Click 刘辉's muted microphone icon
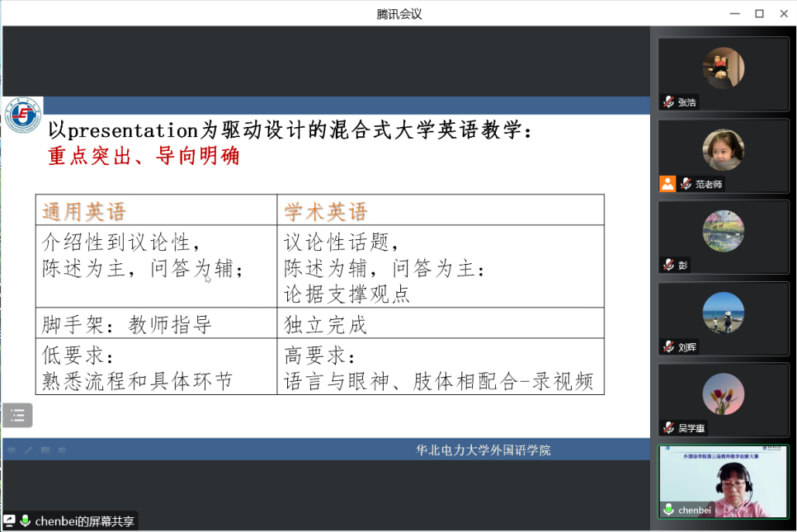The width and height of the screenshot is (797, 532). coord(668,347)
